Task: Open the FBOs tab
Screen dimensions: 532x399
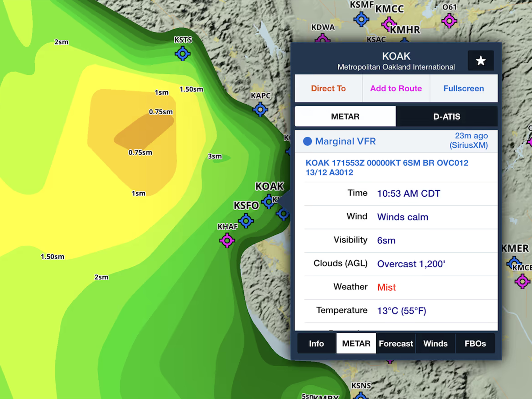Action: (x=475, y=343)
